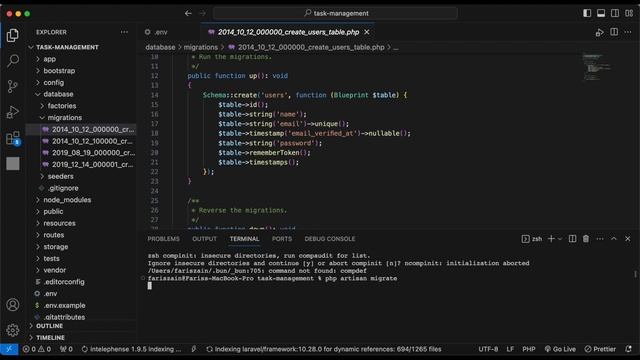Click the zsh terminal shell label
Image resolution: width=640 pixels, height=360 pixels.
pyautogui.click(x=532, y=239)
